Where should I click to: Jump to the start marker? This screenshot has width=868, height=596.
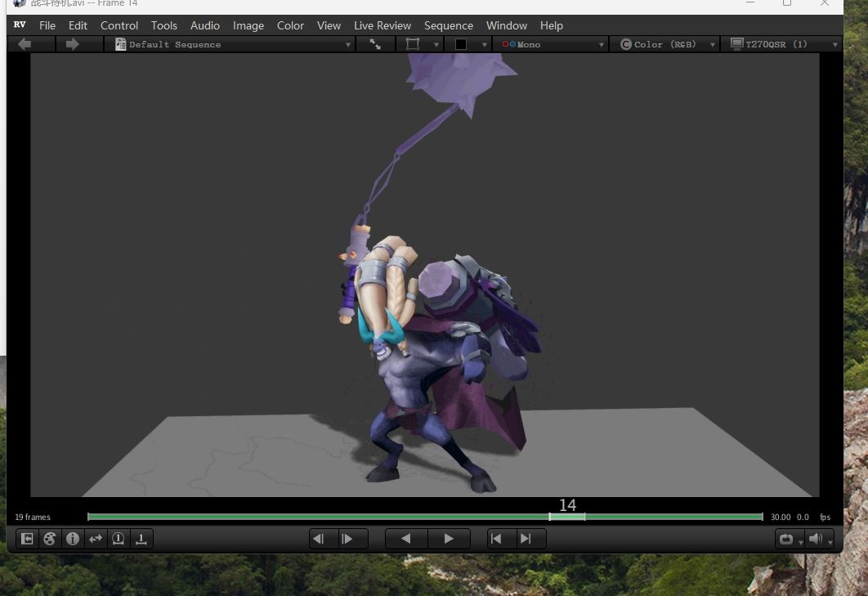pyautogui.click(x=496, y=539)
